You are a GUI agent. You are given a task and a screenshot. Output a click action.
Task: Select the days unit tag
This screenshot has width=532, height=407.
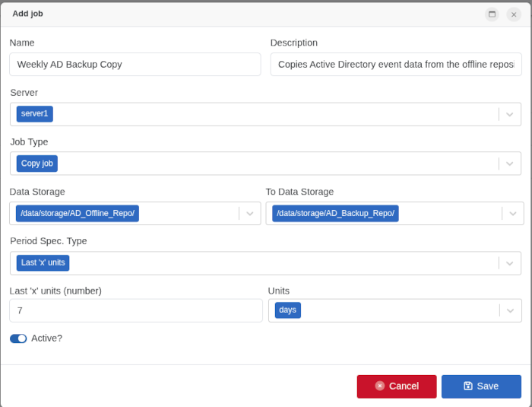pyautogui.click(x=288, y=310)
